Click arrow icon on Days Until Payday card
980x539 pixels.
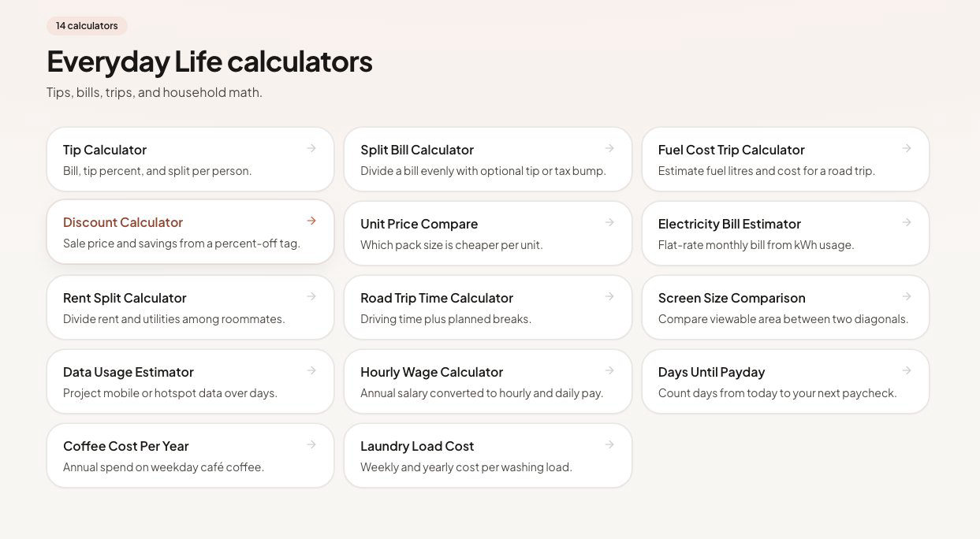pos(907,370)
